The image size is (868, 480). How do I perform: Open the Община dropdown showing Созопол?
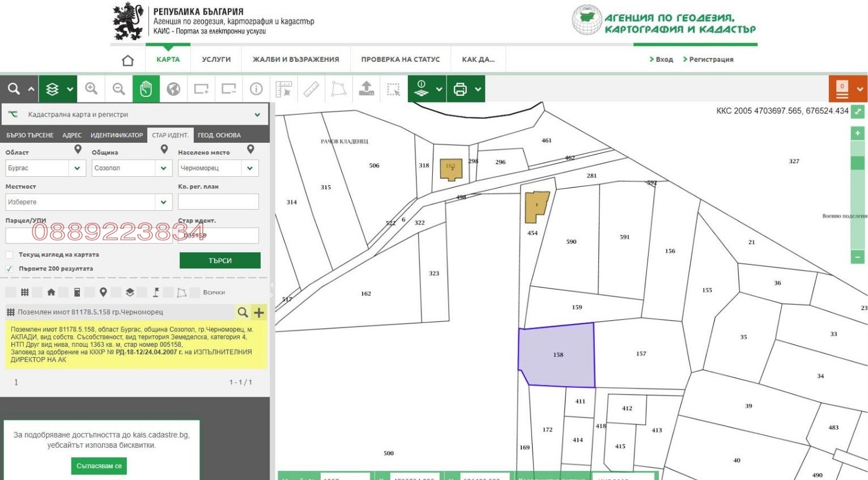(x=163, y=168)
